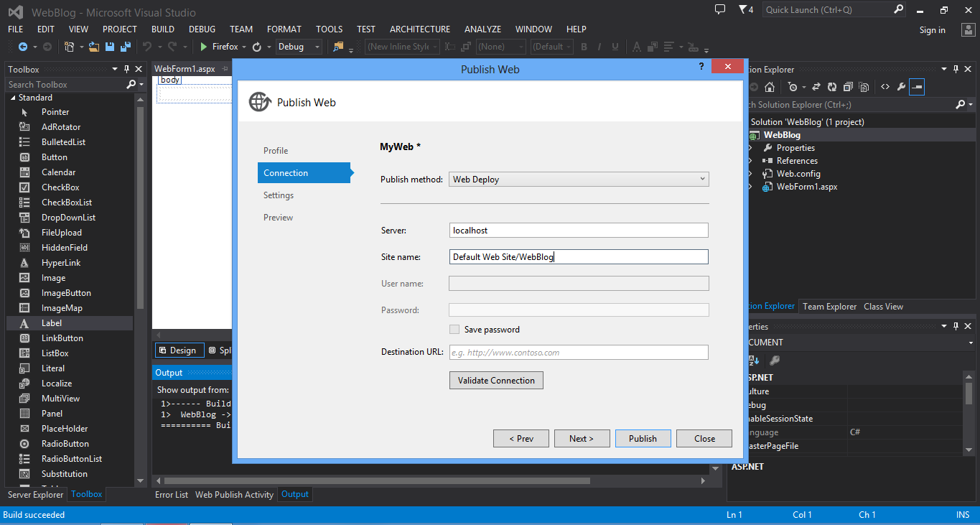Open the DOCUMENT object dropdown in Properties panel
Screen dimensions: 980x525
click(x=971, y=343)
